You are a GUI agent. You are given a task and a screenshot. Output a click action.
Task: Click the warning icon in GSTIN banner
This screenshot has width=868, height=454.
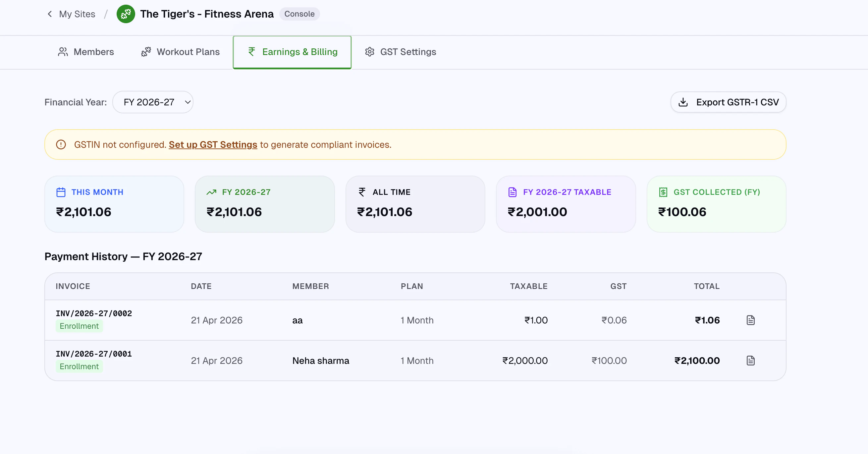[61, 144]
